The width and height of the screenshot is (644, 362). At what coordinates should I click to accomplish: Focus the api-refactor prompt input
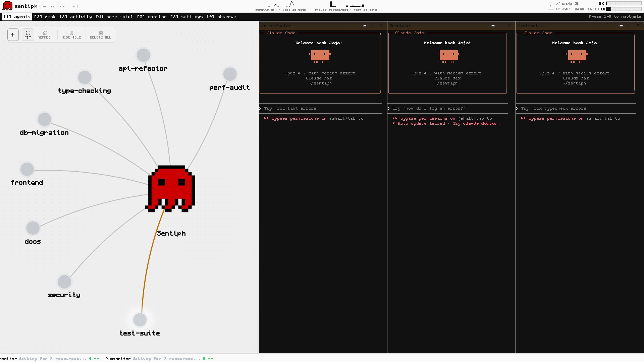320,108
